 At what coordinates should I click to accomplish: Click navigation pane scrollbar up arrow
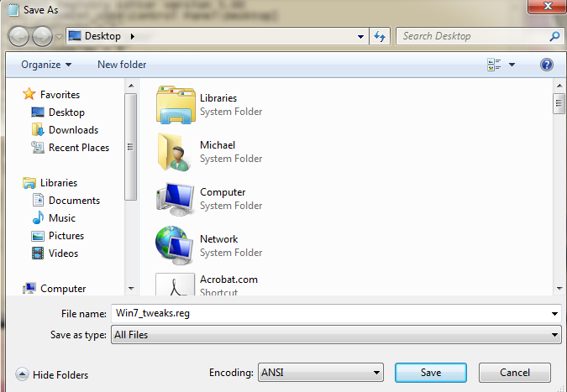pos(131,86)
